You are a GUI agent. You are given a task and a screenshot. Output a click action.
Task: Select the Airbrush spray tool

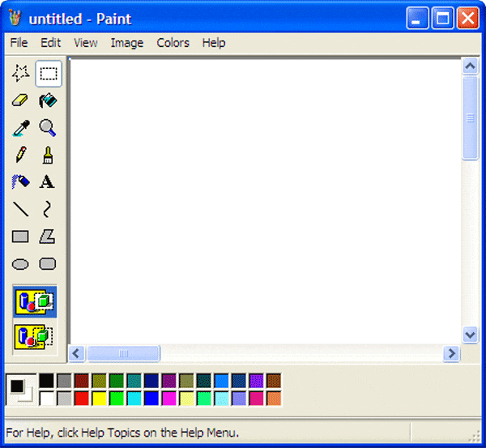coord(21,182)
